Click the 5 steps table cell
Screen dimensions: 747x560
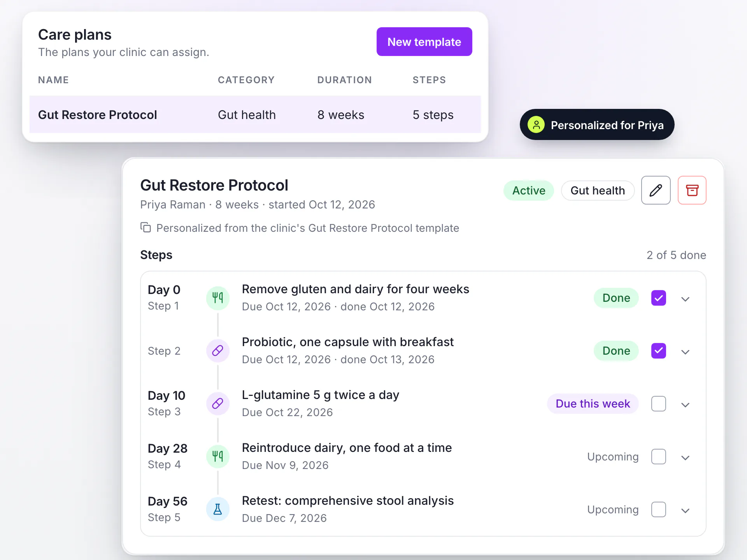click(x=433, y=115)
